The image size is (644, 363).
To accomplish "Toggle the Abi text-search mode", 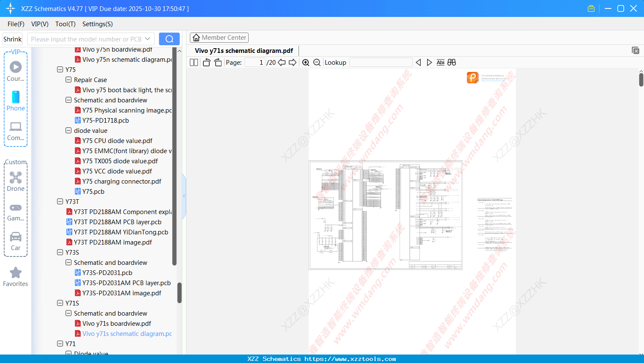I will [x=440, y=62].
